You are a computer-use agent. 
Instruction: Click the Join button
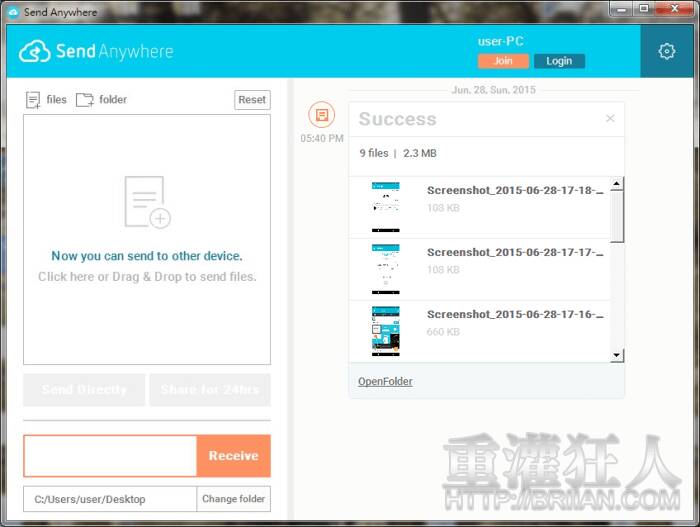point(503,61)
